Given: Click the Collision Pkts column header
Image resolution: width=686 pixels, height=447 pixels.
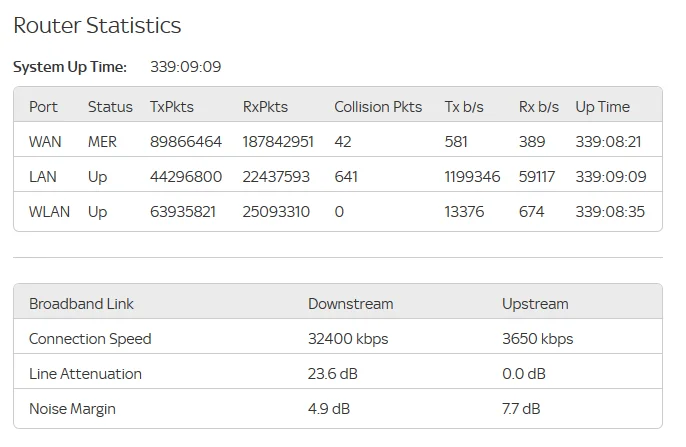Looking at the screenshot, I should click(x=378, y=107).
